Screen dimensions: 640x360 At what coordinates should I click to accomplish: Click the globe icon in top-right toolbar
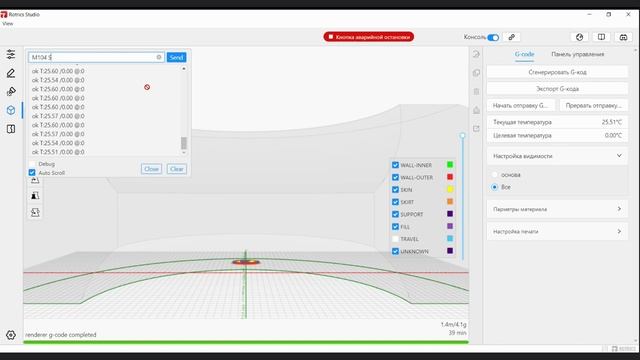pyautogui.click(x=579, y=37)
